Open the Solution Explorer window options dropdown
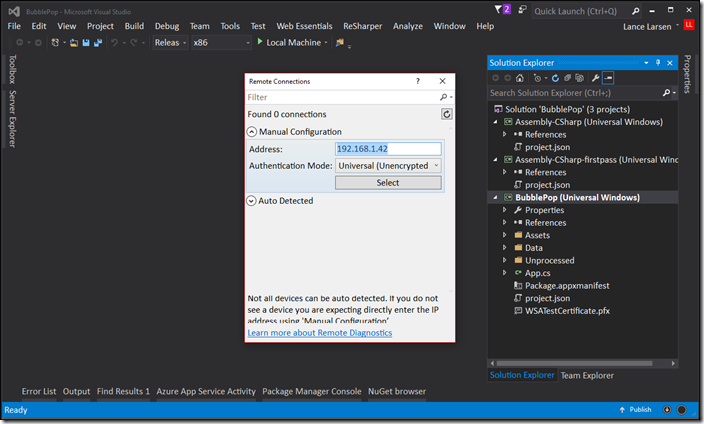Screen dimensions: 704x424 [646, 63]
